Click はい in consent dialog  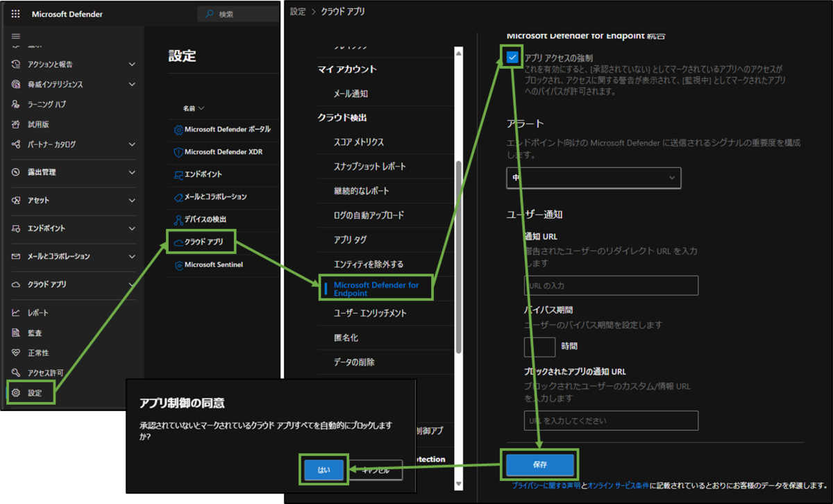324,470
